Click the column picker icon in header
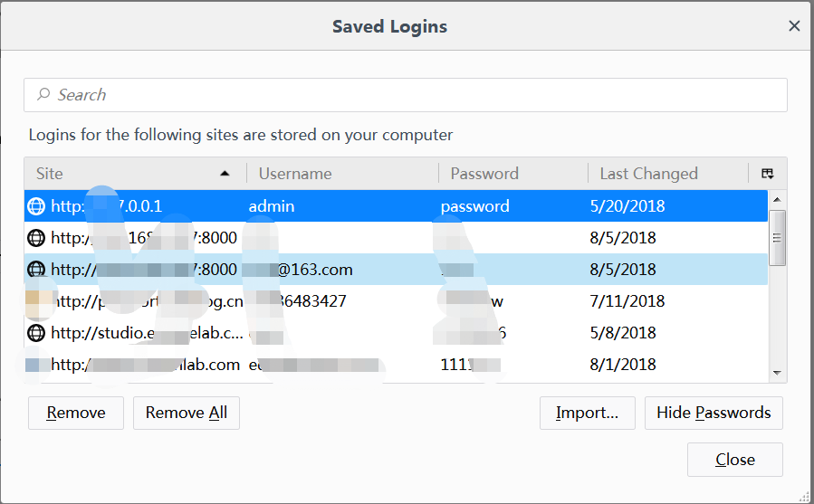This screenshot has width=814, height=504. [x=767, y=174]
